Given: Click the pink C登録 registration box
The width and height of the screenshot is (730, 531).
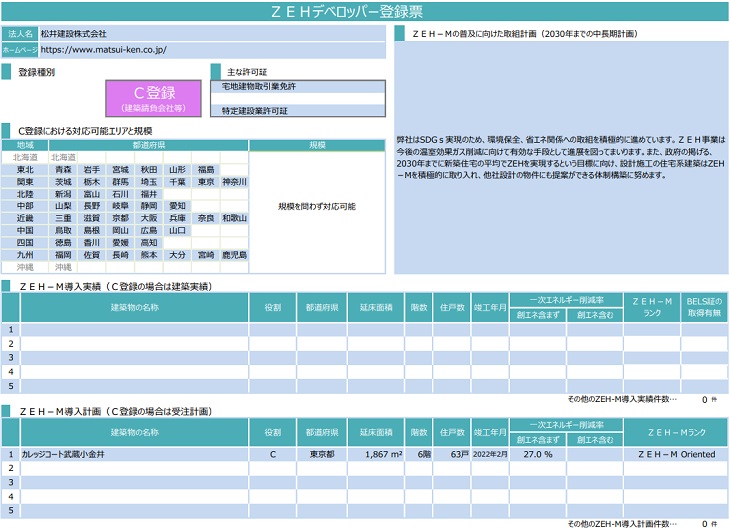Looking at the screenshot, I should 154,98.
